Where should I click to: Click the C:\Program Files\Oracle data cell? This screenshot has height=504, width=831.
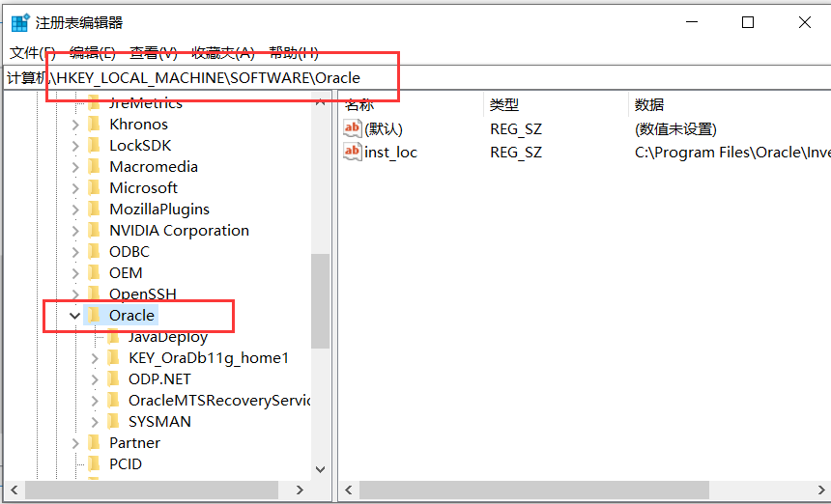(x=731, y=152)
